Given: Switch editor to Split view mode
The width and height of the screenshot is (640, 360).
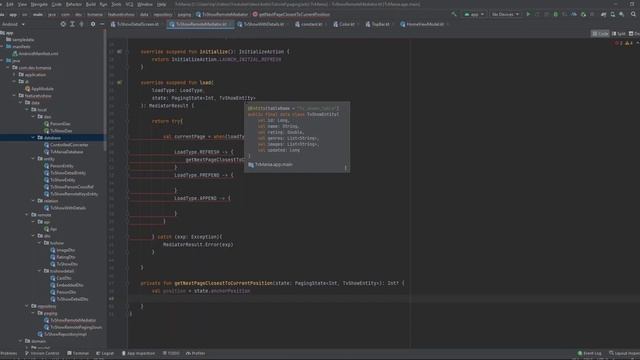Looking at the screenshot, I should point(619,34).
